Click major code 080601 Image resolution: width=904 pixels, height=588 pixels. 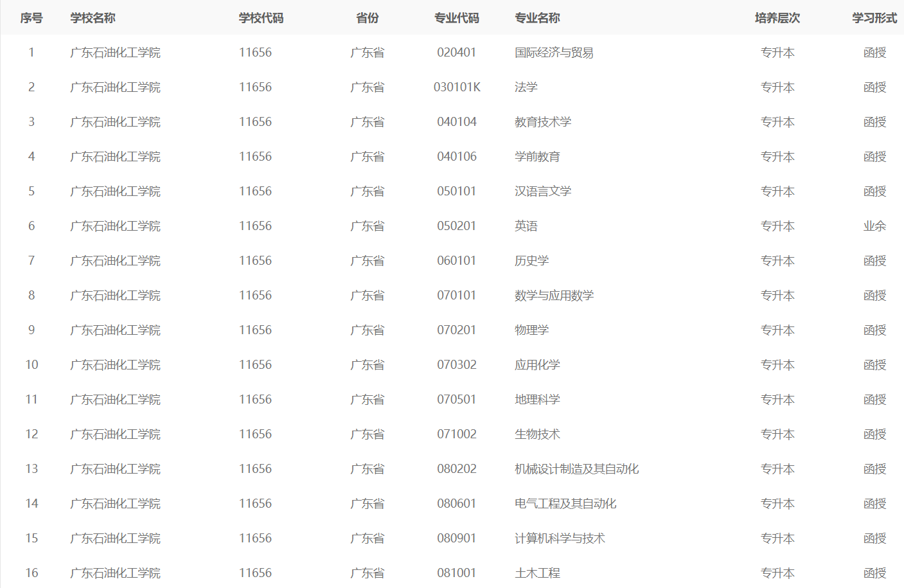pos(457,504)
